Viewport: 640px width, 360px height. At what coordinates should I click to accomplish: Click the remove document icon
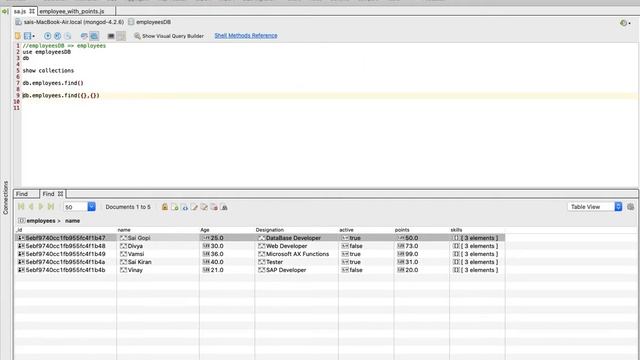click(x=214, y=207)
